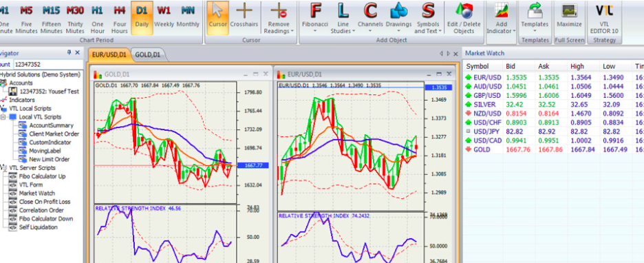Open the AccountSummary script
Image resolution: width=644 pixels, height=263 pixels.
pos(52,125)
